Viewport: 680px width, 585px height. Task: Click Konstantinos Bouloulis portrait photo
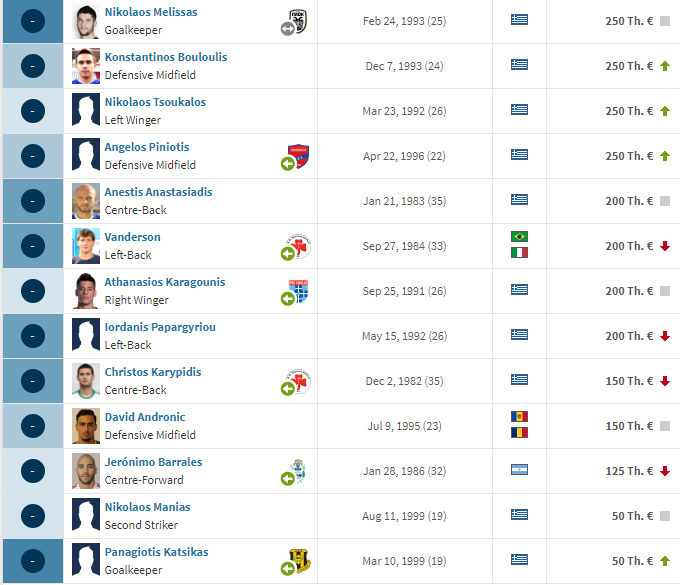click(86, 66)
